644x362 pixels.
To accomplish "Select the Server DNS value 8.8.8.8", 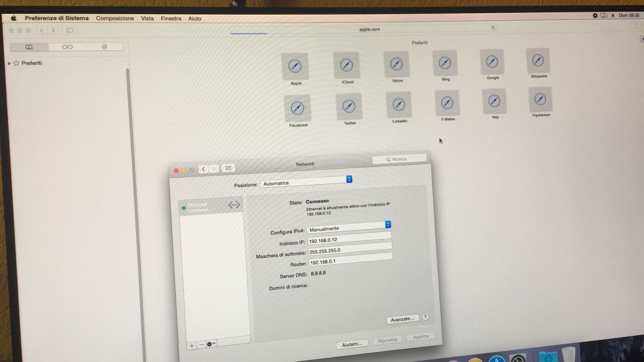I will click(x=318, y=273).
